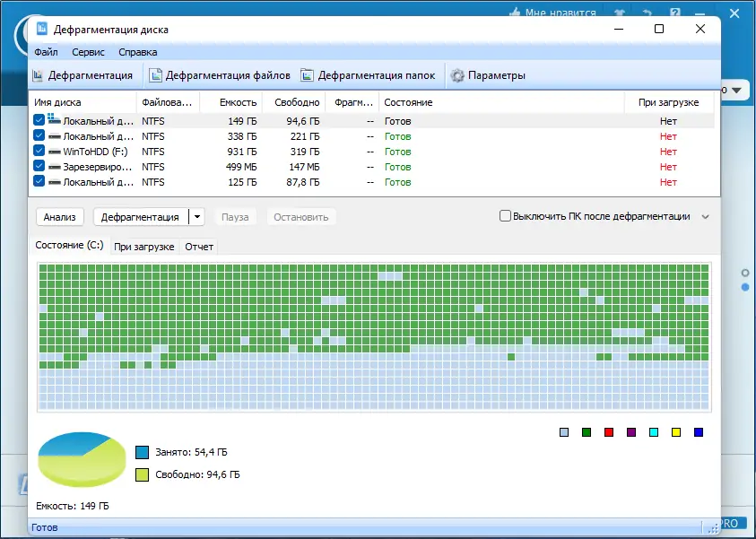Select the green legend swatch
The width and height of the screenshot is (756, 539).
point(587,432)
